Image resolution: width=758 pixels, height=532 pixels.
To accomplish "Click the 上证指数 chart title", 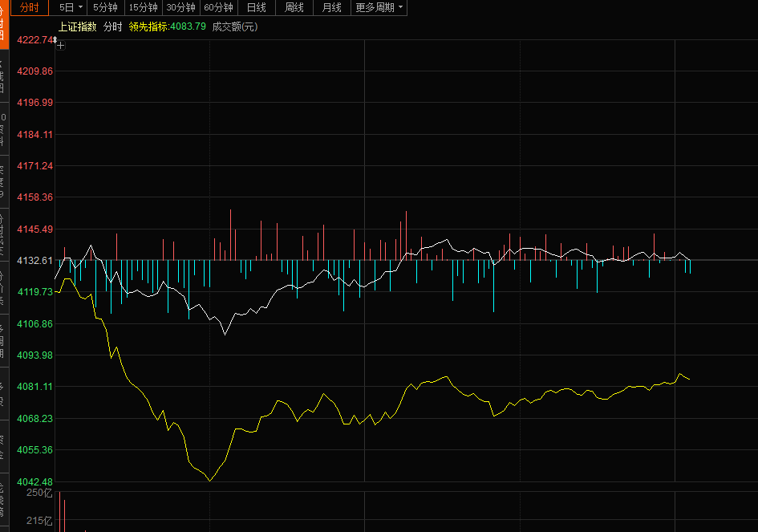I will [78, 26].
